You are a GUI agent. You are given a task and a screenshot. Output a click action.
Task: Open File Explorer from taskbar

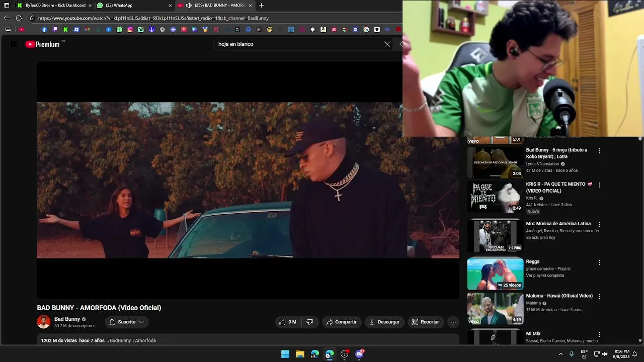tap(300, 354)
